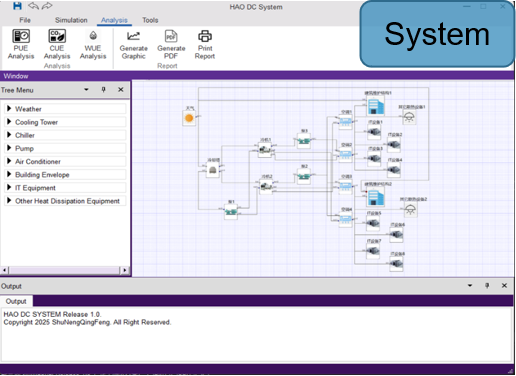This screenshot has height=376, width=516.
Task: Select pump 3 node (泵3)
Action: pos(304,141)
